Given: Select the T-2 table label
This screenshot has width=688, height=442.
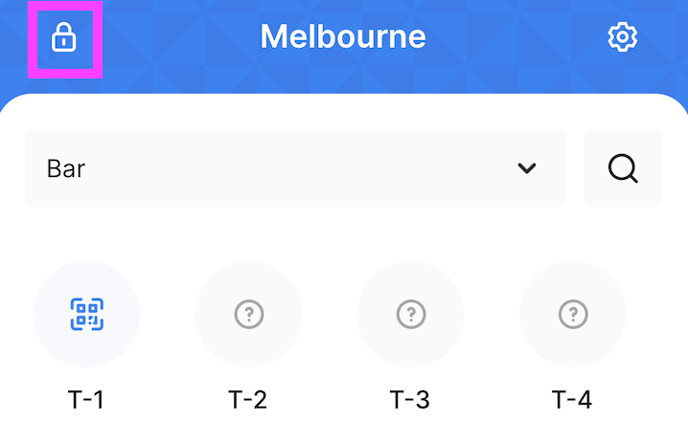Looking at the screenshot, I should point(248,400).
